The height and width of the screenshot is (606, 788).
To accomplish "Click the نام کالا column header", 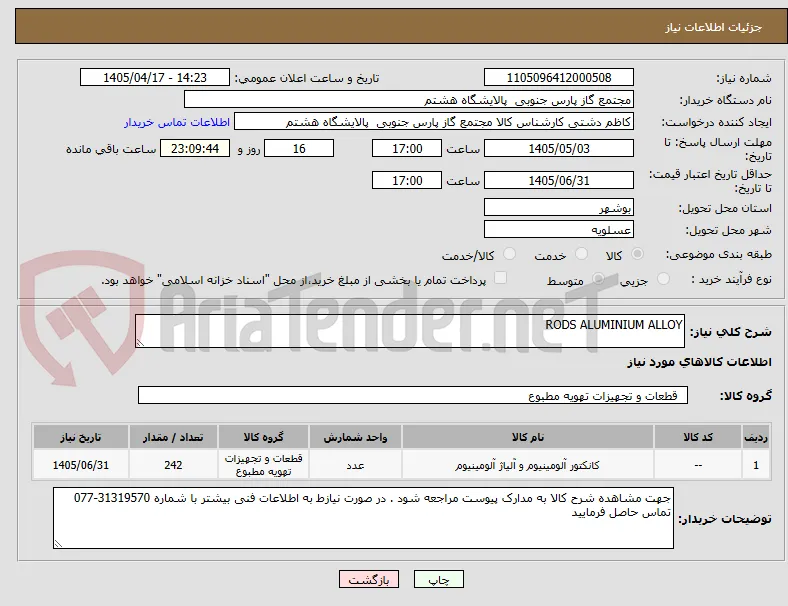I will pyautogui.click(x=528, y=437).
